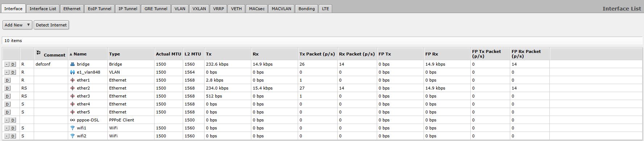Click the wifi2 wireless icon
Image resolution: width=644 pixels, height=141 pixels.
pos(73,136)
